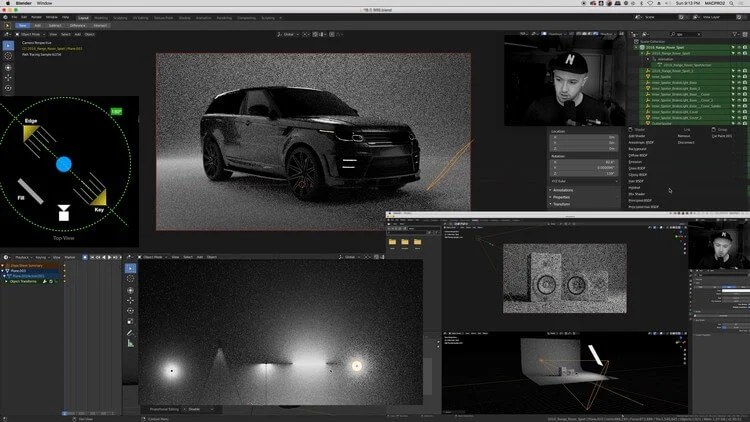Choose Glass BSDF in shader menu

coord(637,168)
